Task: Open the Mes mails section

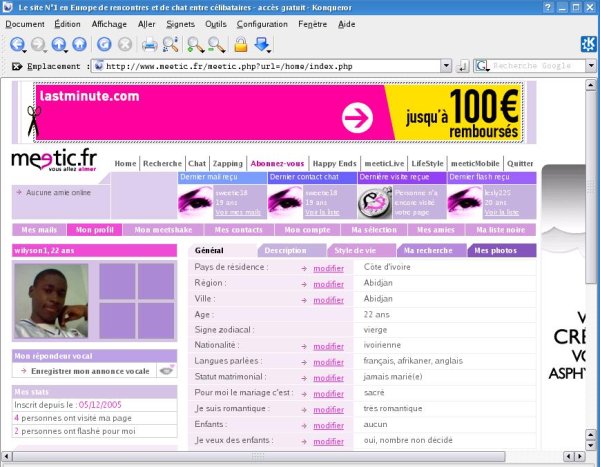Action: [x=39, y=230]
